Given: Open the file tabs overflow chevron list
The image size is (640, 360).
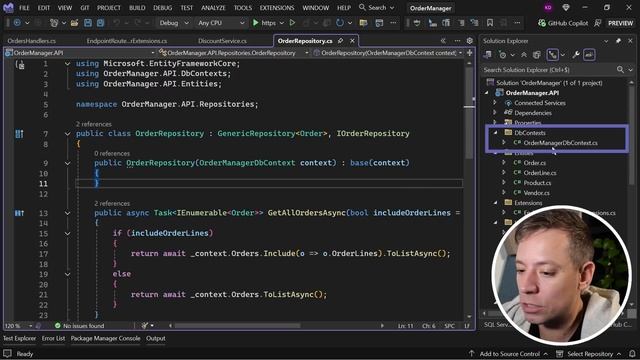Looking at the screenshot, I should [443, 41].
